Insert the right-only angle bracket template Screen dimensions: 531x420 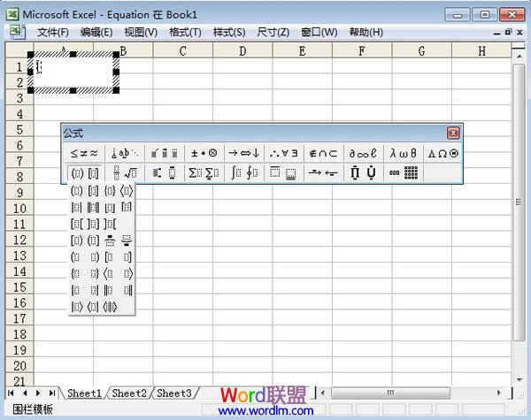click(127, 273)
